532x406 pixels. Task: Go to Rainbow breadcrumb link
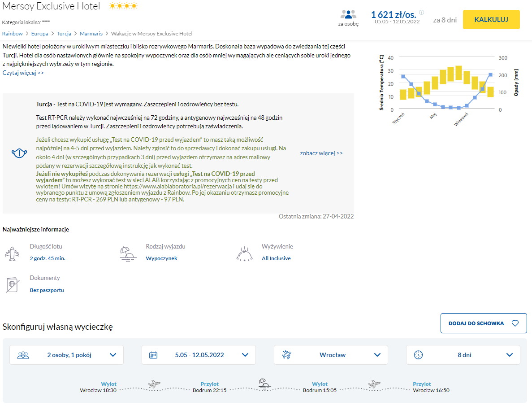(x=13, y=34)
